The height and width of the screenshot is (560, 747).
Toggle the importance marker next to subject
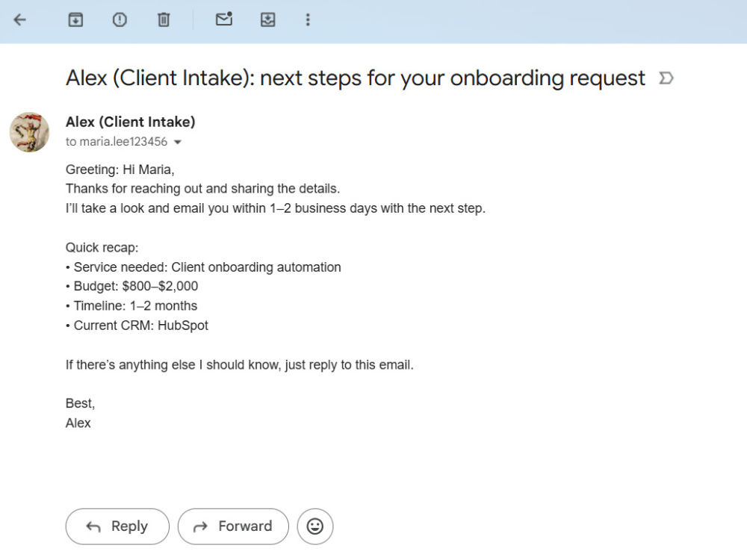click(x=666, y=78)
